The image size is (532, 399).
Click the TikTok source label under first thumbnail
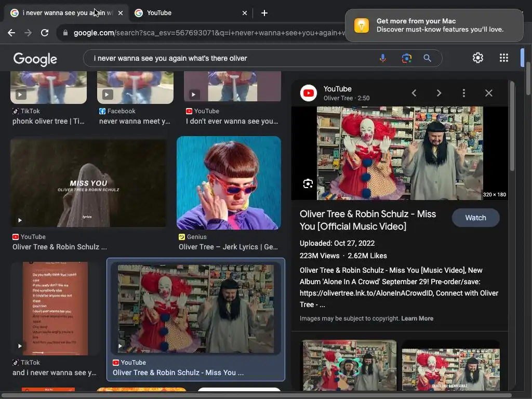click(26, 111)
